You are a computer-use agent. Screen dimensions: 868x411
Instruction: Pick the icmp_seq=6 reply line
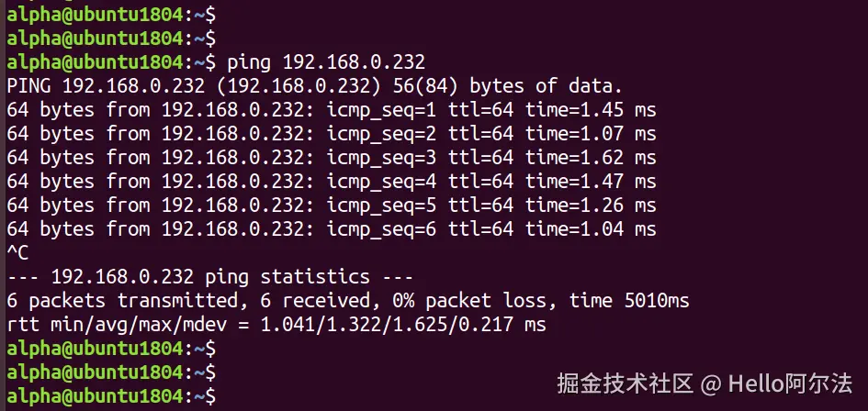[331, 229]
